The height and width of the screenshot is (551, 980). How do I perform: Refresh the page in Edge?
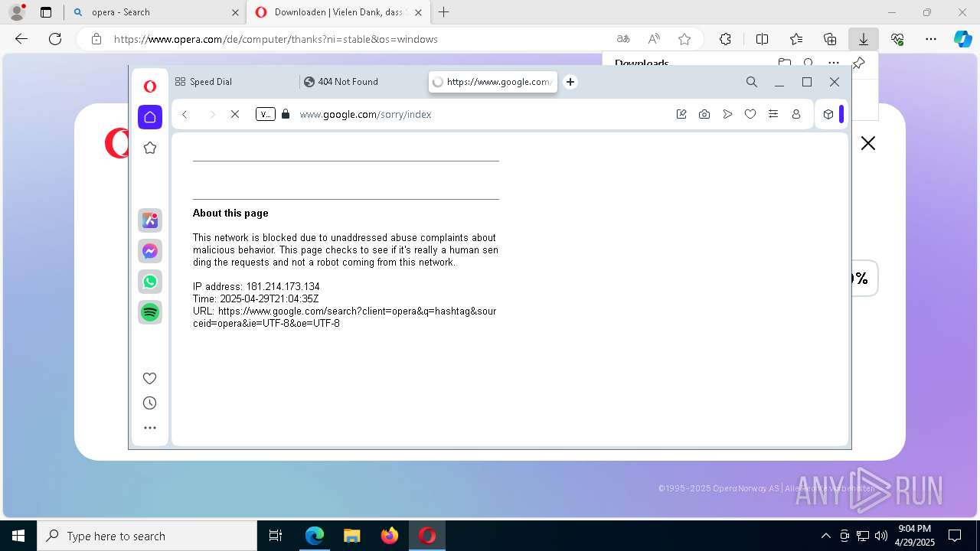[55, 39]
